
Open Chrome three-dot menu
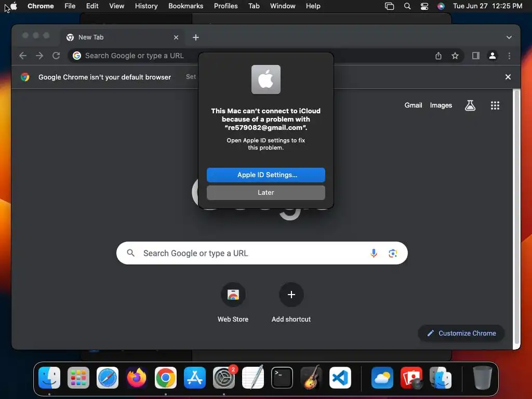509,56
